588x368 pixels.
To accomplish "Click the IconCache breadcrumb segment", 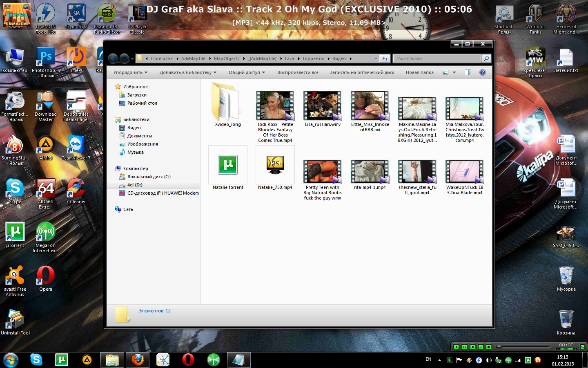I will (162, 58).
